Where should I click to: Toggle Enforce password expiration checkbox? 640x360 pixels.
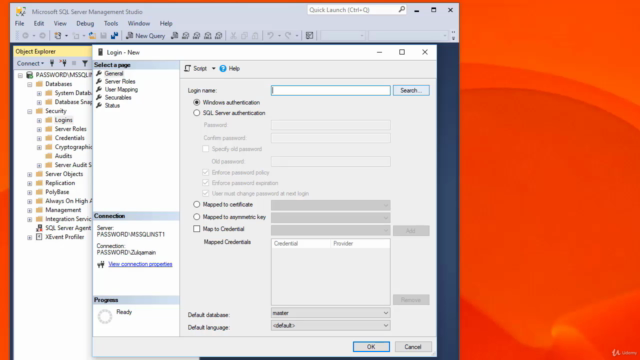pos(206,183)
